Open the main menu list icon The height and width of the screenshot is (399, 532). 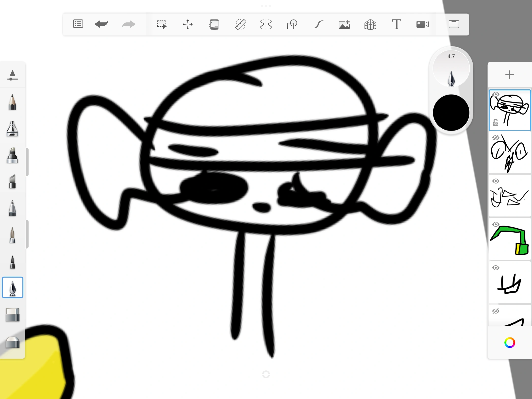(x=78, y=24)
